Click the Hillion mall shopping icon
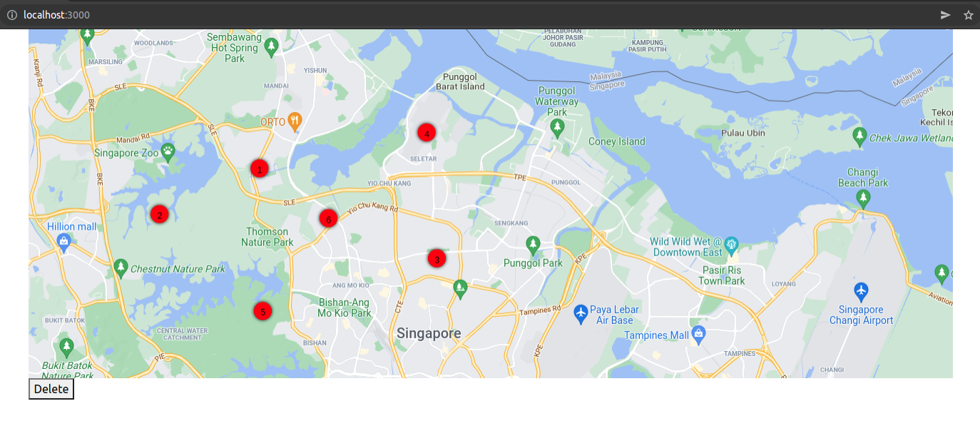 (x=64, y=243)
